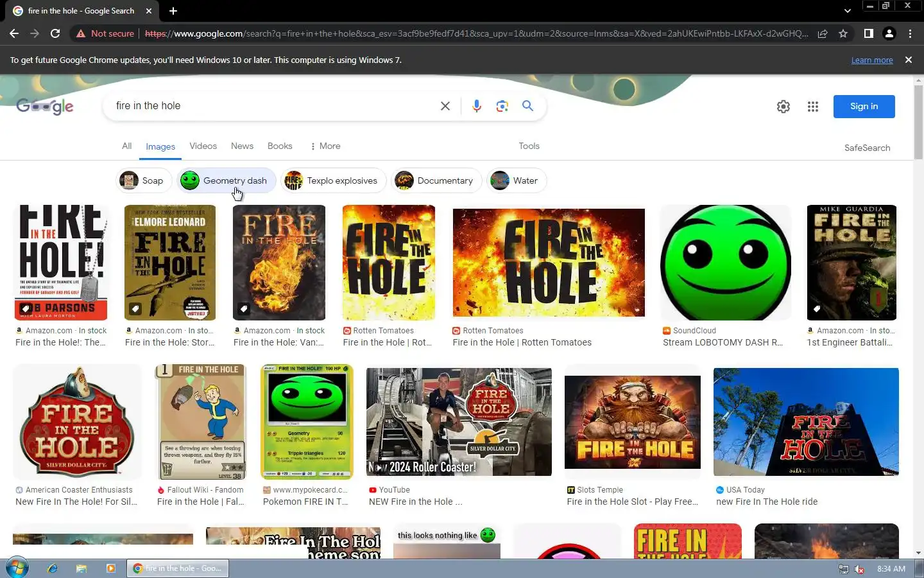Expand the More search options
The image size is (924, 578).
click(325, 146)
